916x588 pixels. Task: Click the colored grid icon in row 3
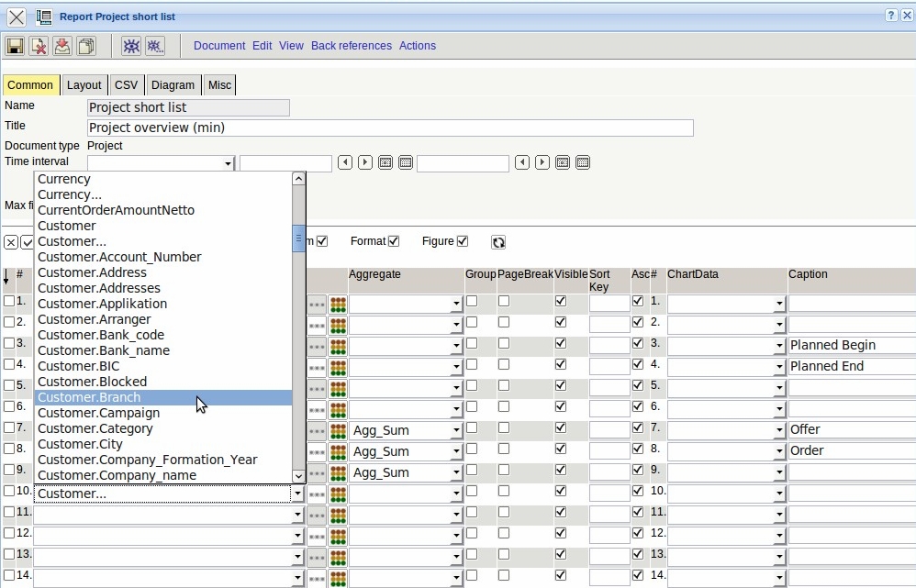338,346
